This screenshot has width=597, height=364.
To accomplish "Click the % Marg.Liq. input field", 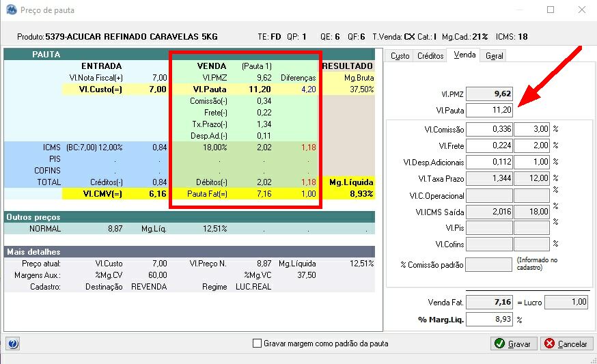I will tap(489, 319).
